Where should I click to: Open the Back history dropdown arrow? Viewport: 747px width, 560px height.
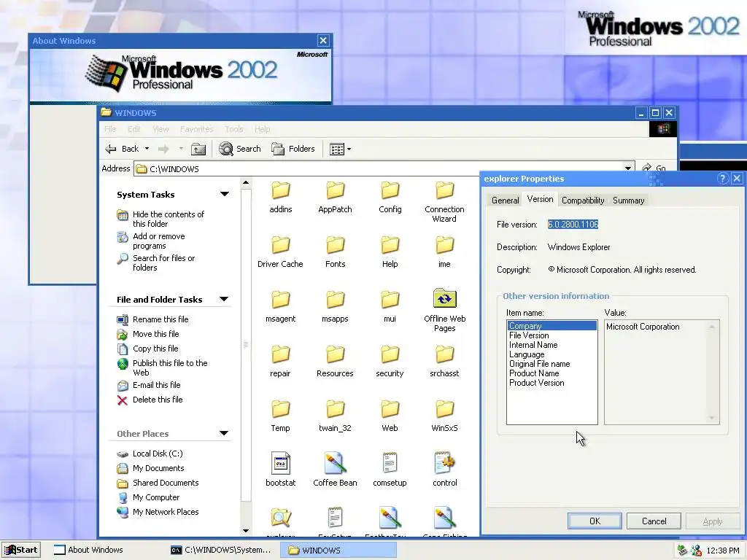[147, 149]
